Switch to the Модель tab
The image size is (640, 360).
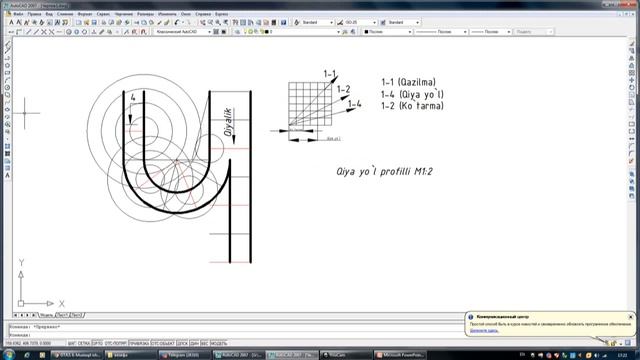pos(46,315)
